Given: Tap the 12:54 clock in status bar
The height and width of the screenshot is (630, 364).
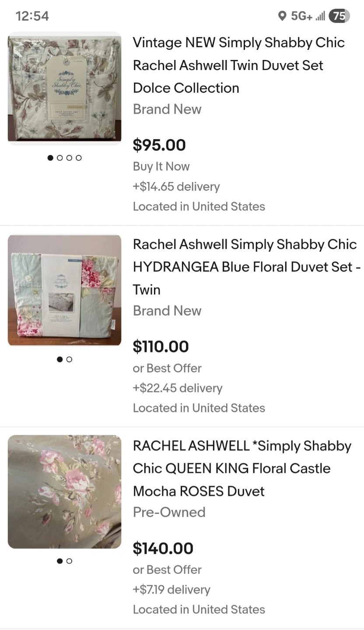Looking at the screenshot, I should 32,16.
